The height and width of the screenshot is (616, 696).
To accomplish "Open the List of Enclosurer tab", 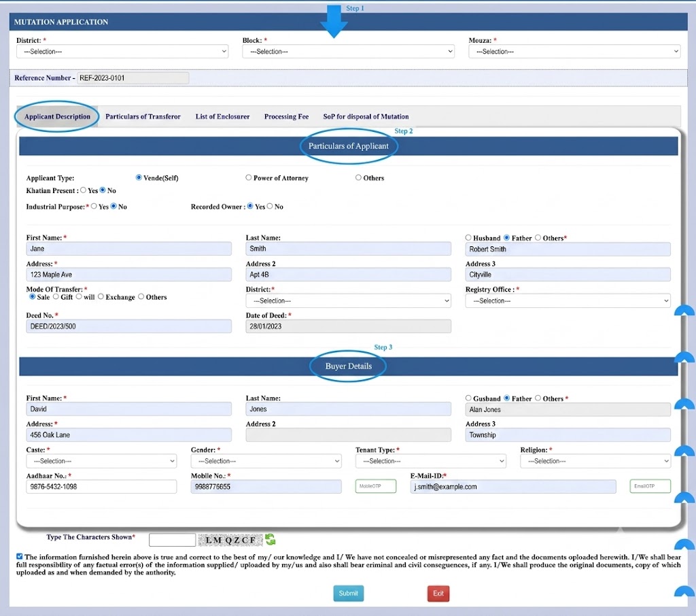I will 222,116.
